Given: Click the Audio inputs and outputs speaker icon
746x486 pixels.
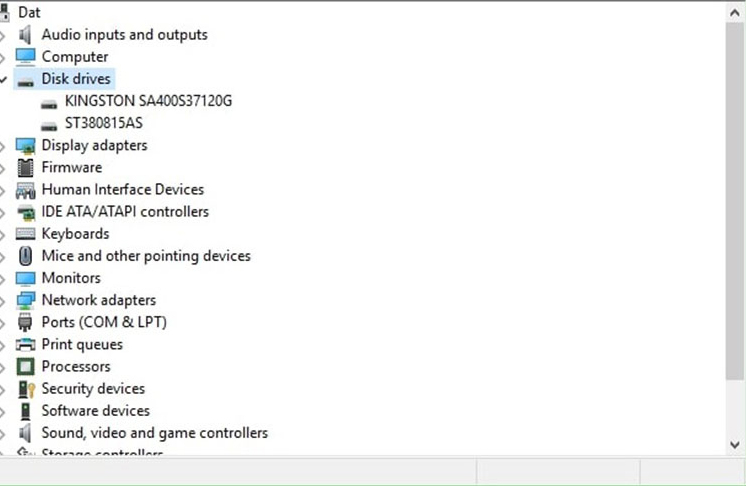Looking at the screenshot, I should pos(25,35).
